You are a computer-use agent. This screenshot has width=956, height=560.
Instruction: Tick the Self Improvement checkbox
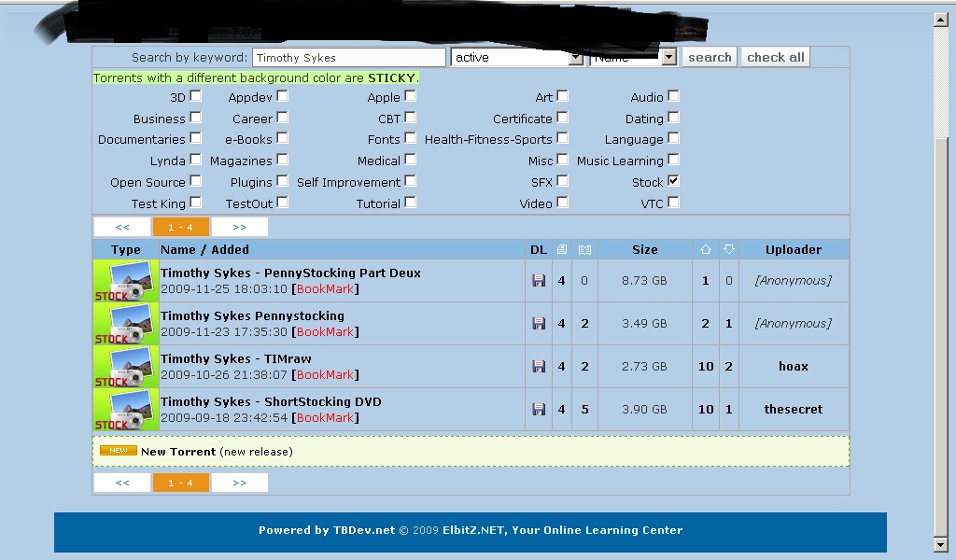(411, 181)
